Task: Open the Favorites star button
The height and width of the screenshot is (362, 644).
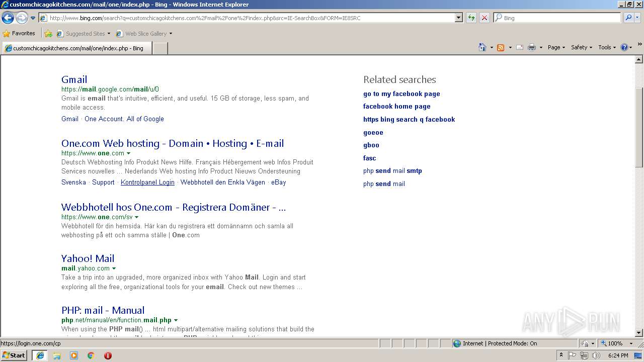Action: coord(19,33)
